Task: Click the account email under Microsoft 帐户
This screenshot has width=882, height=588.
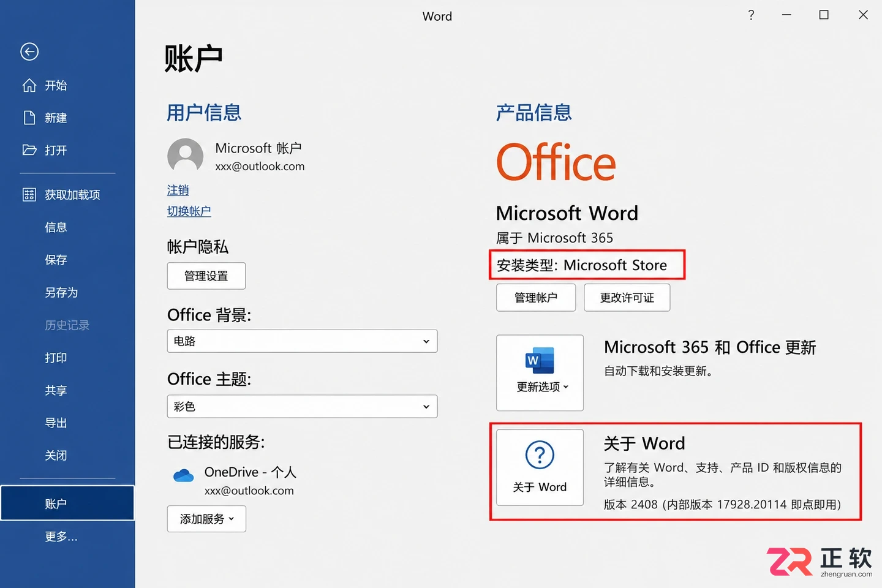Action: (260, 167)
